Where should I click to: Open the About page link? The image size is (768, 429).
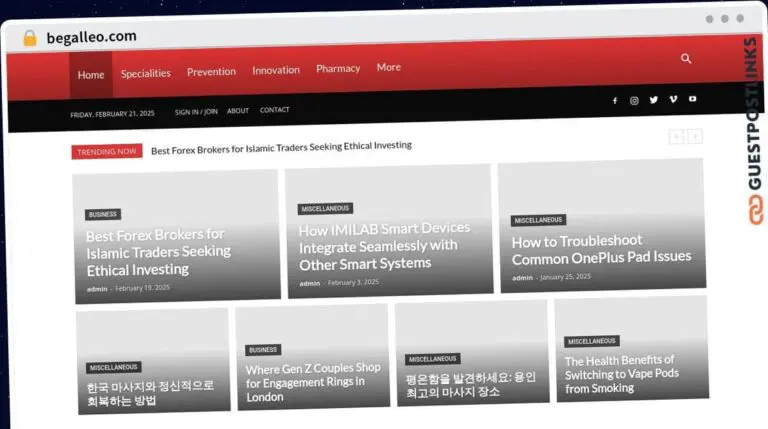[238, 111]
